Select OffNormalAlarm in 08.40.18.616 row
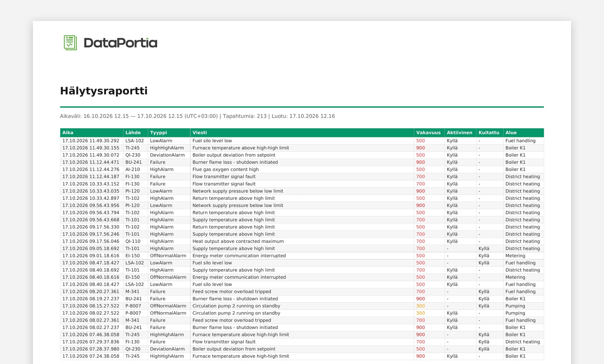This screenshot has height=364, width=604. [168, 277]
